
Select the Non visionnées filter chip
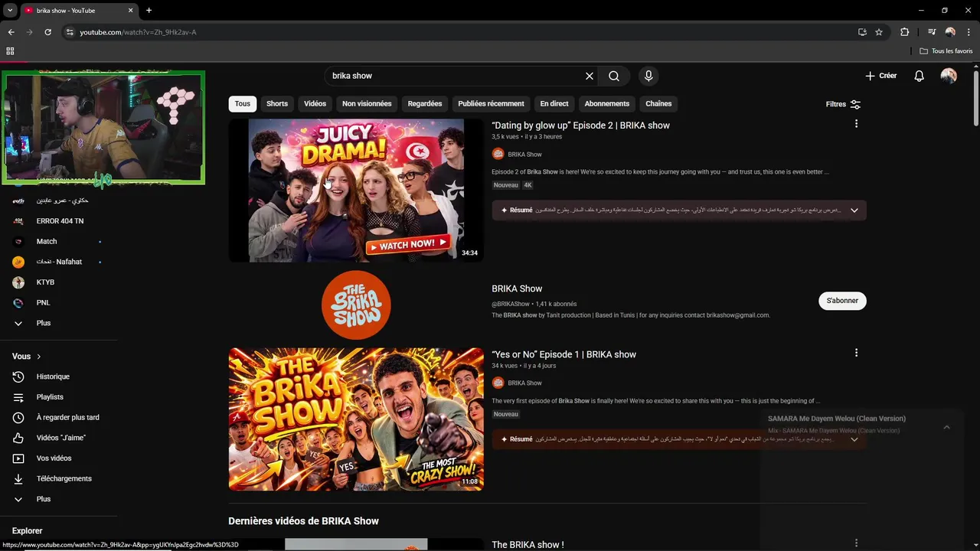click(367, 104)
